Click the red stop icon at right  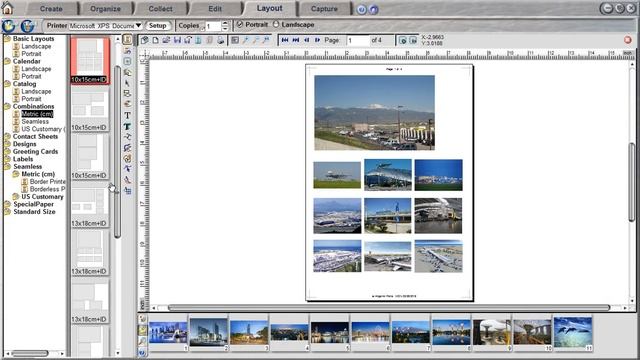[x=628, y=40]
